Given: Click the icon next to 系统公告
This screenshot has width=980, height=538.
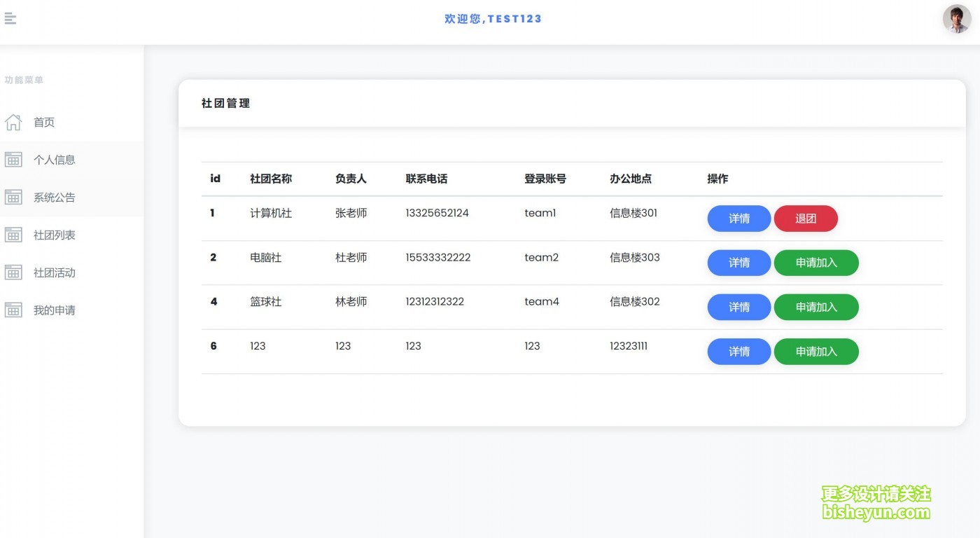Looking at the screenshot, I should point(13,198).
